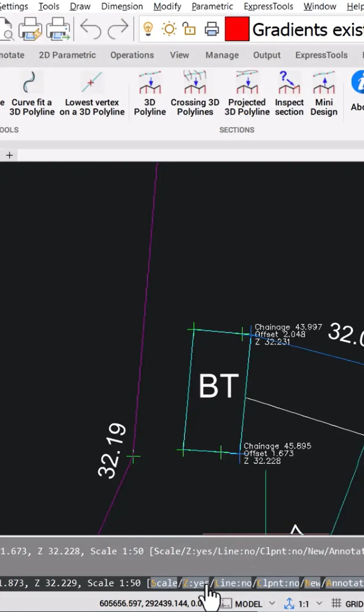The width and height of the screenshot is (364, 612).
Task: Open the Window menu
Action: point(320,7)
